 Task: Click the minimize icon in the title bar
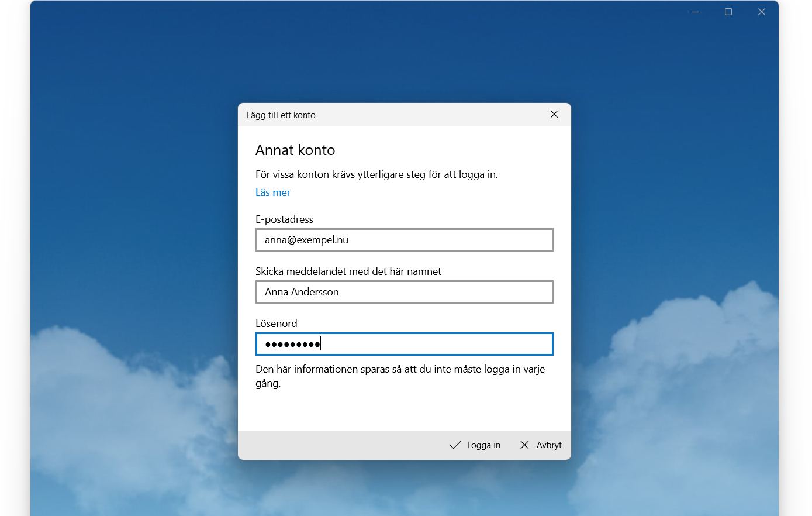tap(694, 11)
